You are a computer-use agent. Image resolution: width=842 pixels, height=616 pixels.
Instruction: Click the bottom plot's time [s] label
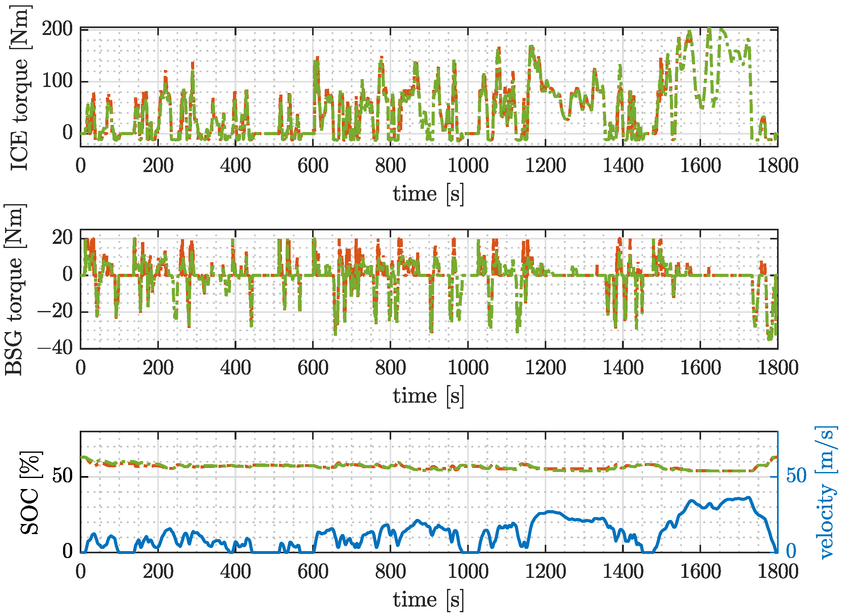(x=428, y=600)
